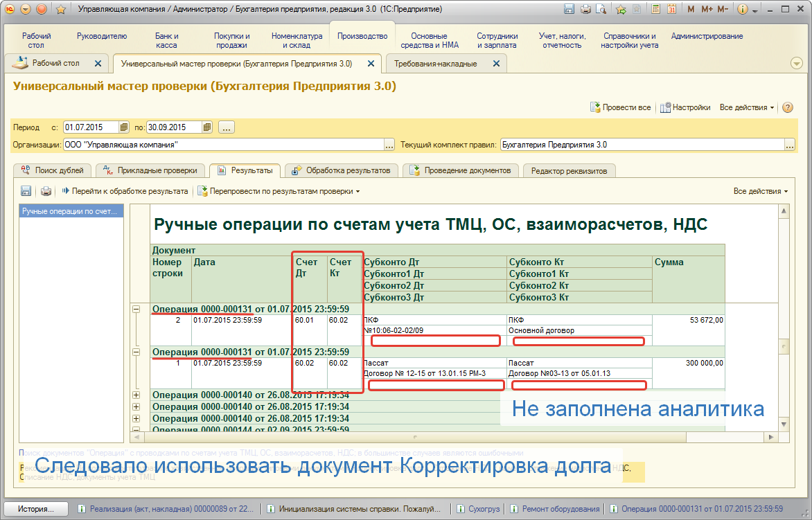Open the Справочники и настройки учета section
The width and height of the screenshot is (812, 520).
tap(629, 40)
